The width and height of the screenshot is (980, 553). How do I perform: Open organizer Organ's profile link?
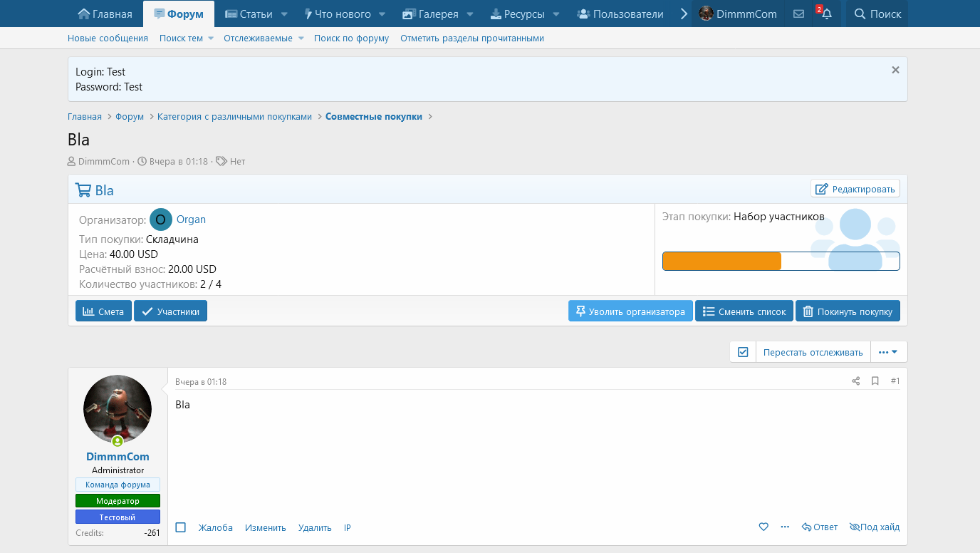tap(191, 219)
